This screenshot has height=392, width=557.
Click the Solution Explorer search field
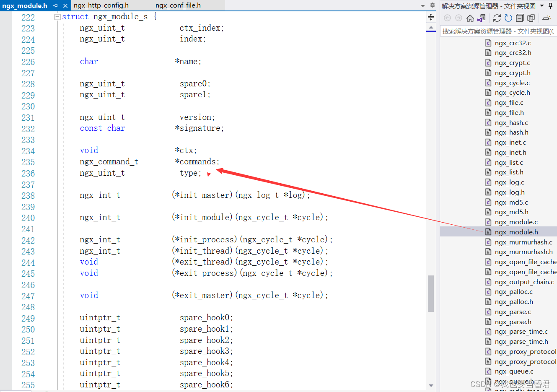coord(498,31)
